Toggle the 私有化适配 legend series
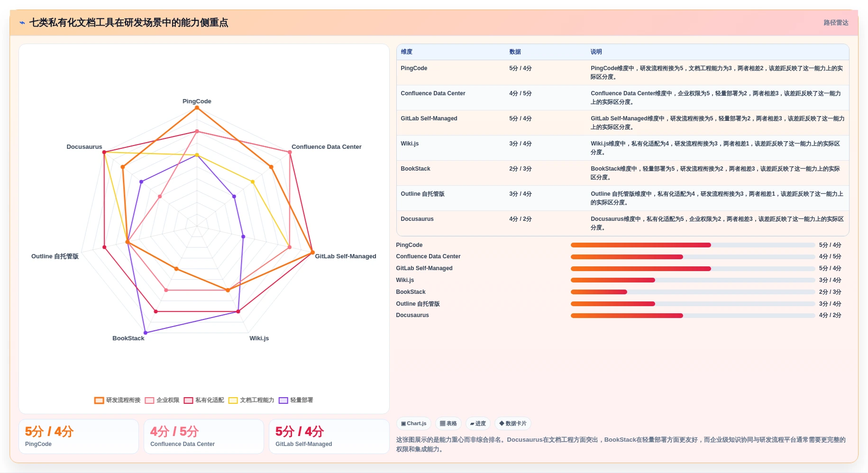This screenshot has width=868, height=473. click(x=204, y=400)
